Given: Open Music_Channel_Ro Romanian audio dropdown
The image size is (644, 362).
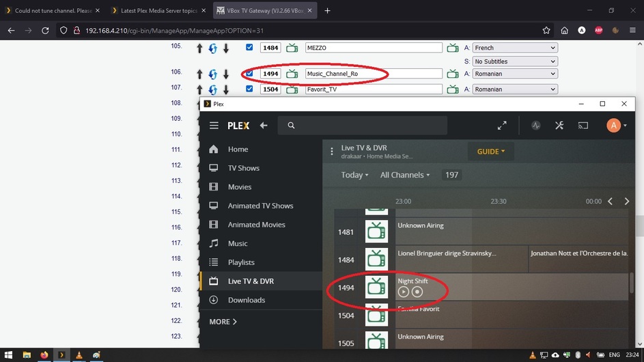Looking at the screenshot, I should pos(515,74).
